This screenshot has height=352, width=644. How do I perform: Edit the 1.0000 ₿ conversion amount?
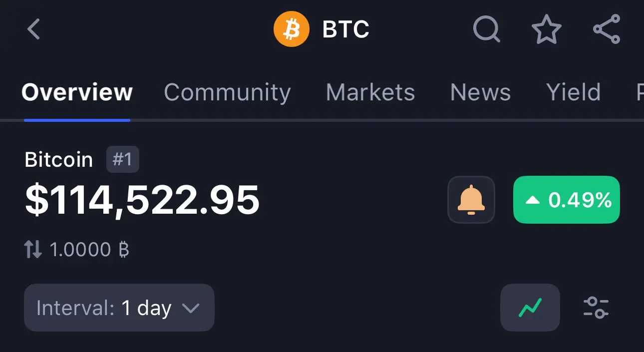[x=90, y=249]
